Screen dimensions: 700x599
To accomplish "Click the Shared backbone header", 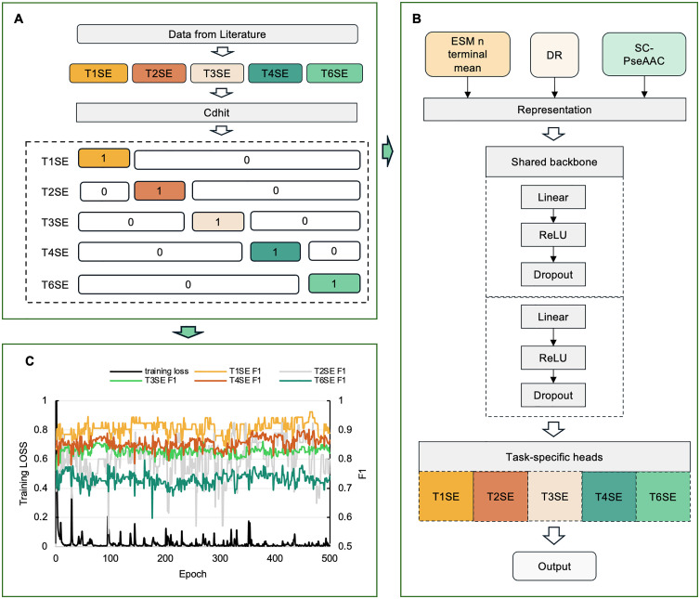I will (x=554, y=162).
